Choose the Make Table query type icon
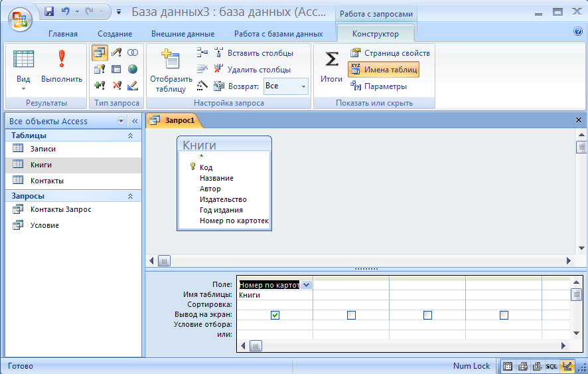The image size is (588, 374). 100,69
